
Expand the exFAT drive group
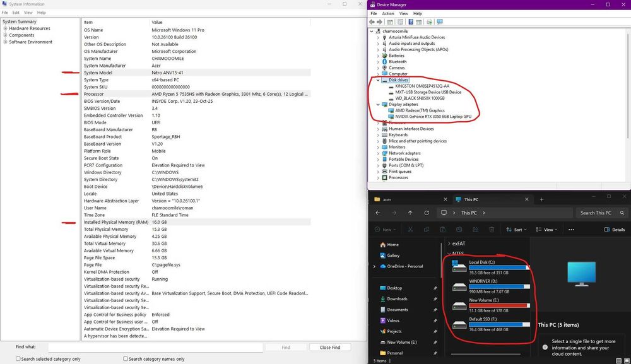[x=449, y=244]
